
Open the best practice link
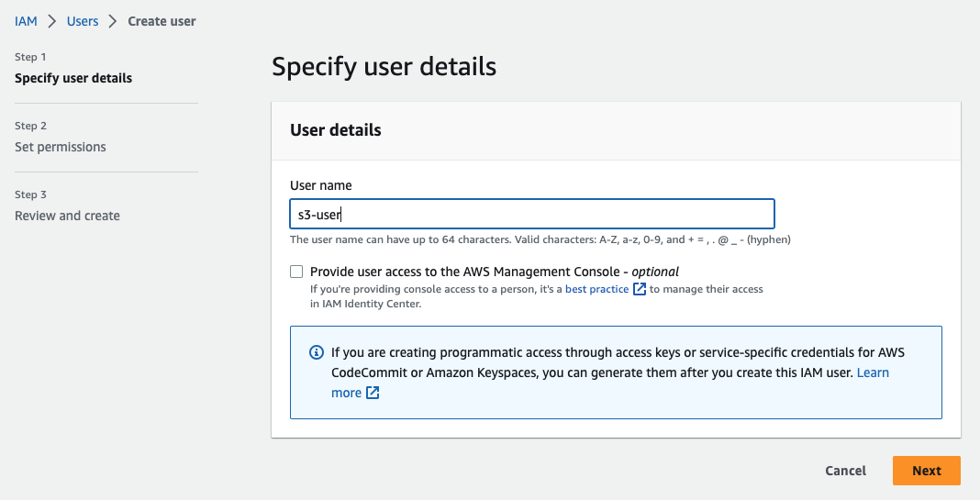tap(596, 289)
